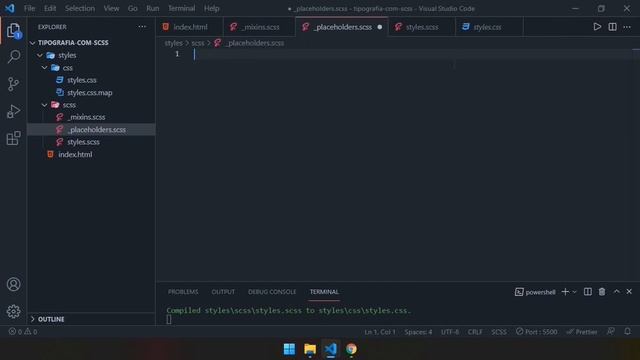
Task: Click the Ln 1, Col 1 status item
Action: 380,332
